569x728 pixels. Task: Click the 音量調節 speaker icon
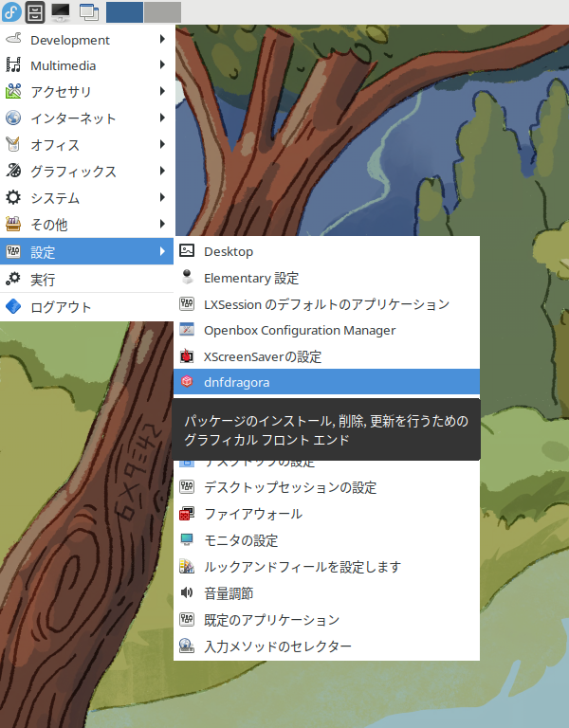click(187, 592)
